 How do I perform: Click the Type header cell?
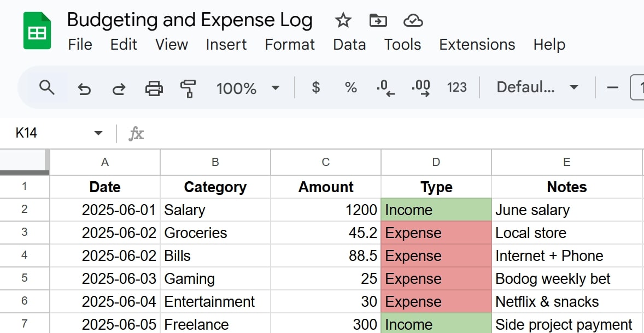tap(436, 187)
